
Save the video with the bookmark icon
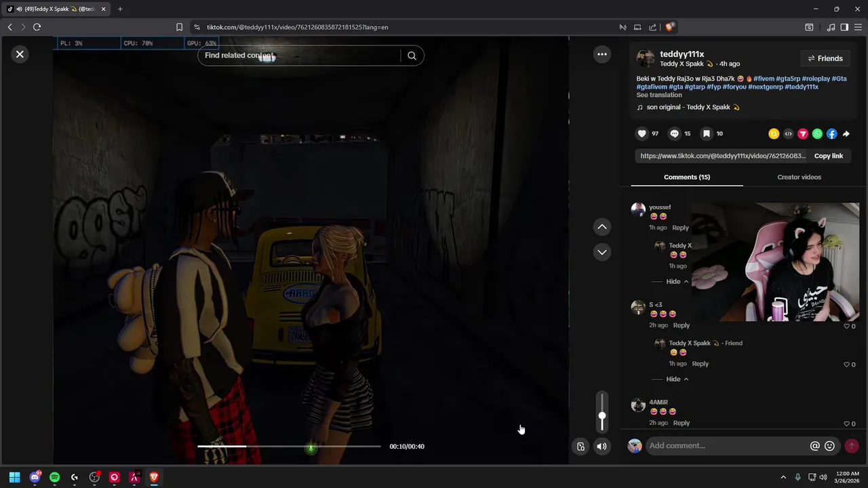point(706,134)
